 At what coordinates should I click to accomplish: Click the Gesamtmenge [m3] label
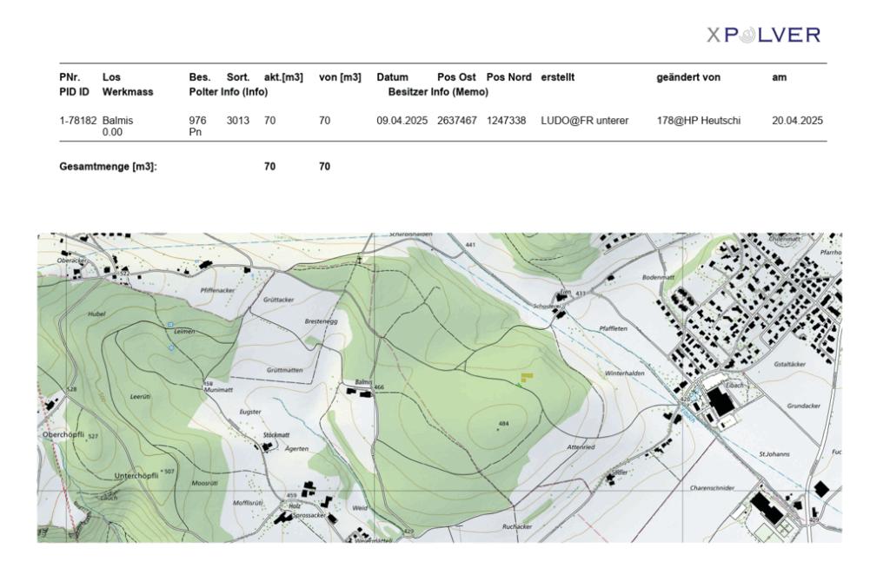pyautogui.click(x=108, y=167)
